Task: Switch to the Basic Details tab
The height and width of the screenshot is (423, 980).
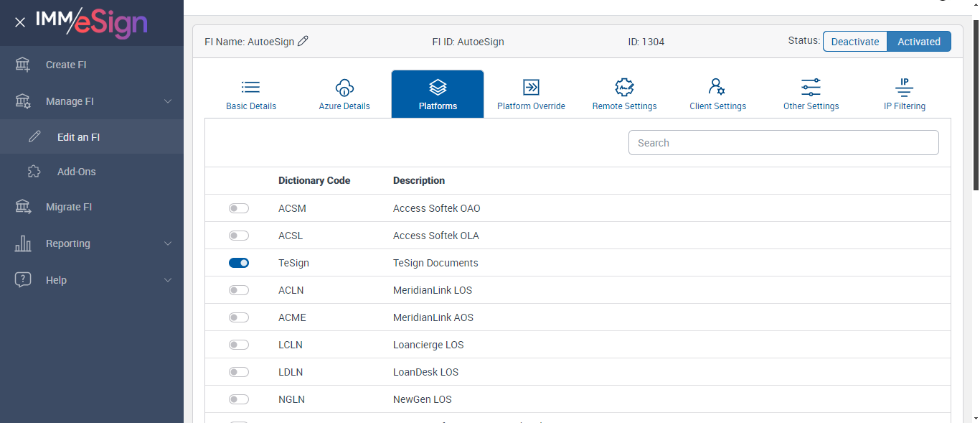Action: pyautogui.click(x=251, y=94)
